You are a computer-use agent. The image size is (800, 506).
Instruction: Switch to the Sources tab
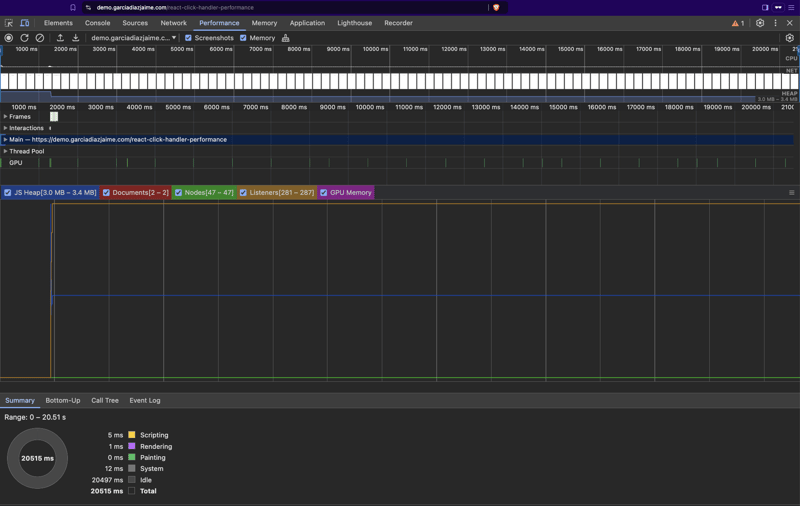[135, 23]
